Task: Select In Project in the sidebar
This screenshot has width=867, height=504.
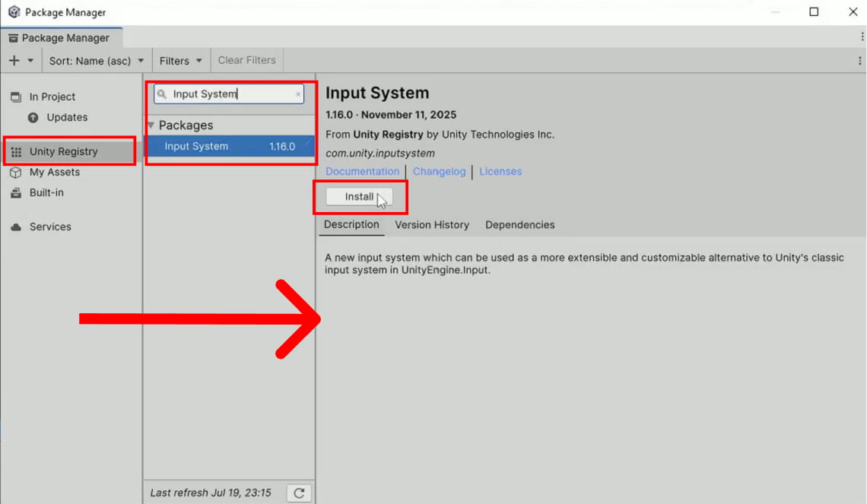Action: (52, 97)
